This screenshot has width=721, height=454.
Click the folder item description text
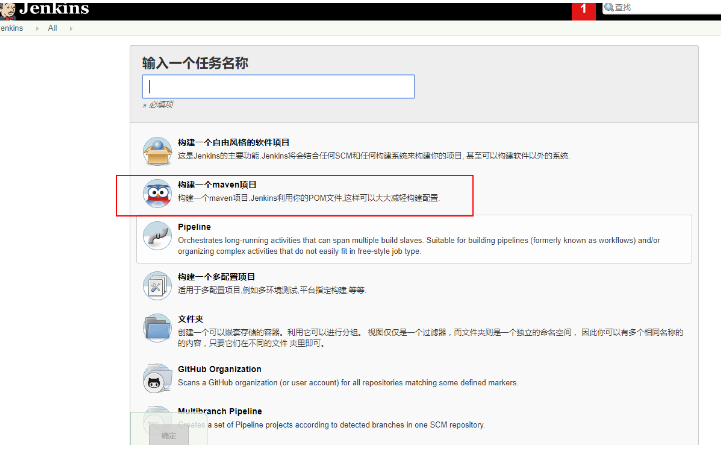coord(430,338)
